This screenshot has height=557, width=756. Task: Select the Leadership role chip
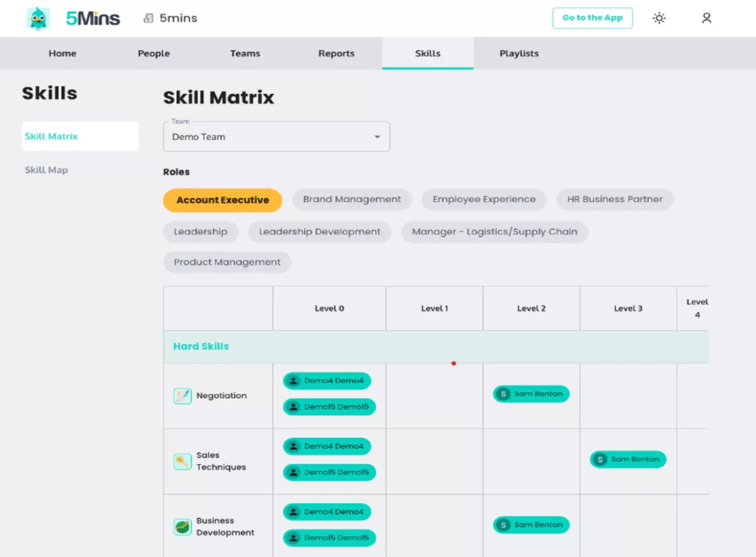[x=201, y=232]
